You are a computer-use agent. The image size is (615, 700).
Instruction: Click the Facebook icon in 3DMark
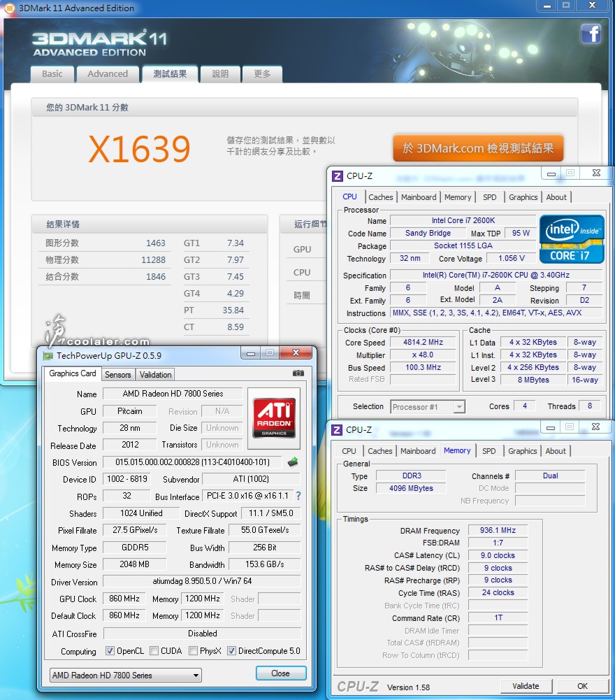click(591, 34)
